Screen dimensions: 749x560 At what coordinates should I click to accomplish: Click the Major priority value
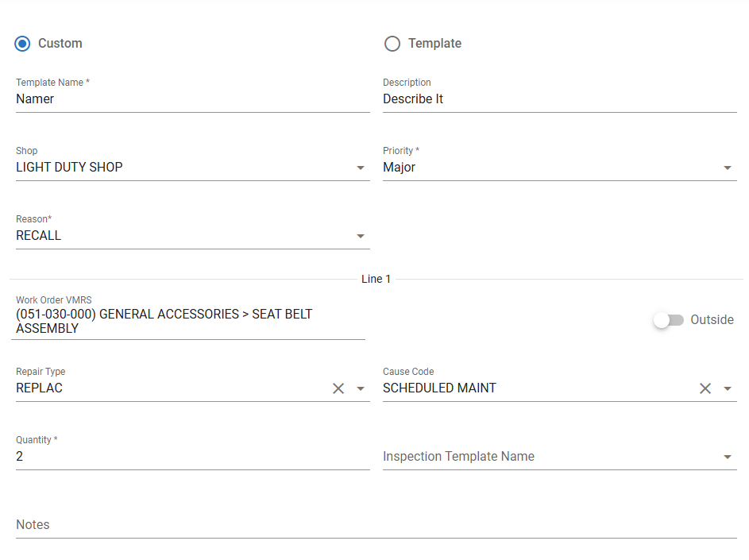400,168
